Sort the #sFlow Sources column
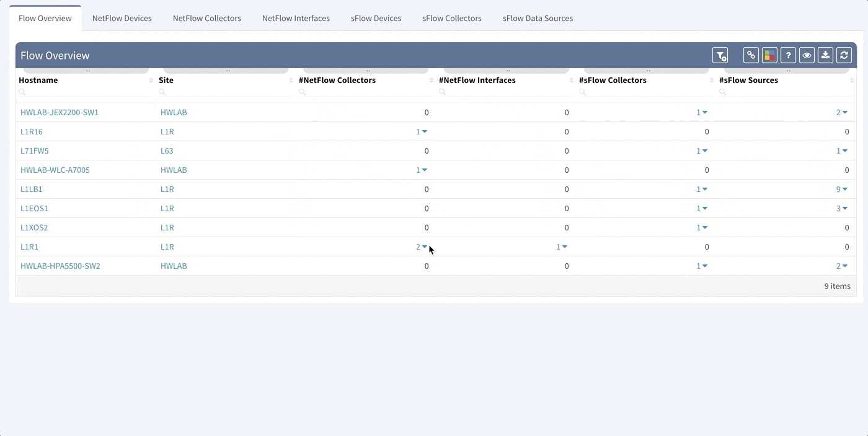 pos(852,81)
